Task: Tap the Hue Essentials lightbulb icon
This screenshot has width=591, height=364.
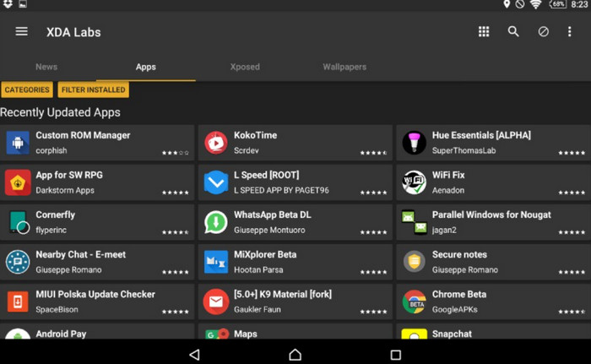Action: click(x=414, y=143)
